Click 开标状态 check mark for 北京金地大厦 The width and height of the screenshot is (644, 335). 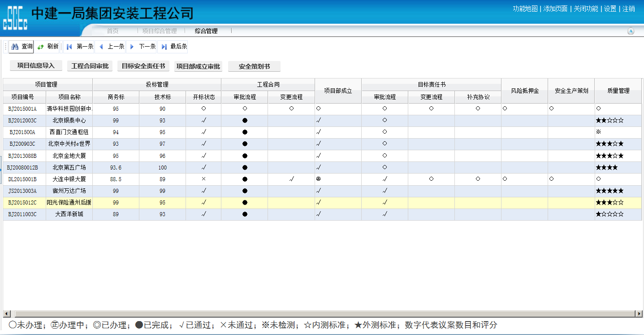click(203, 156)
